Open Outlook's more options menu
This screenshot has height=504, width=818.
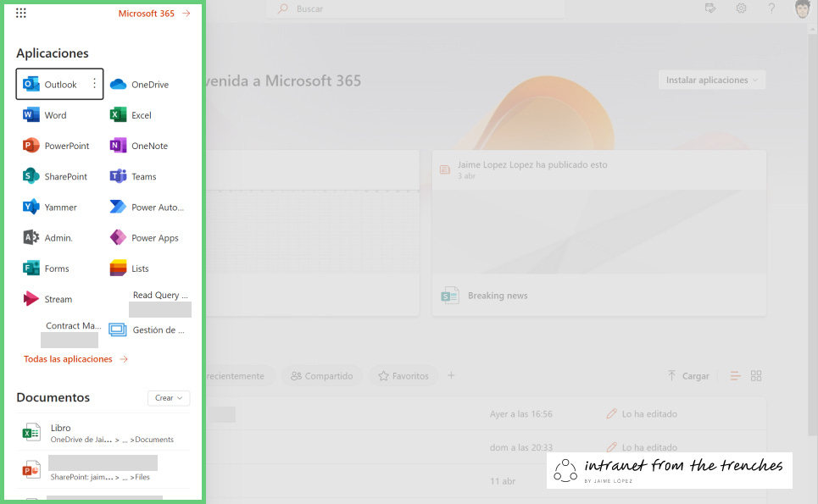pos(94,83)
